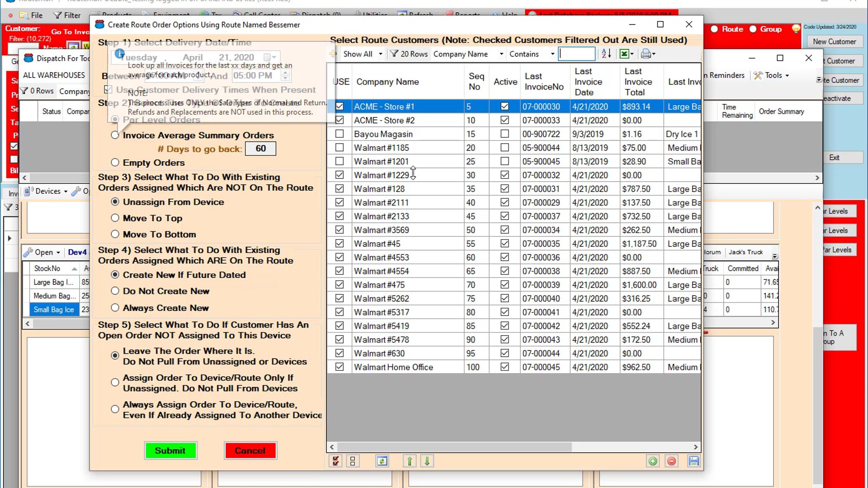Image resolution: width=868 pixels, height=488 pixels.
Task: Uncheck USE checkbox for Walmart Home Office
Action: pyautogui.click(x=340, y=367)
